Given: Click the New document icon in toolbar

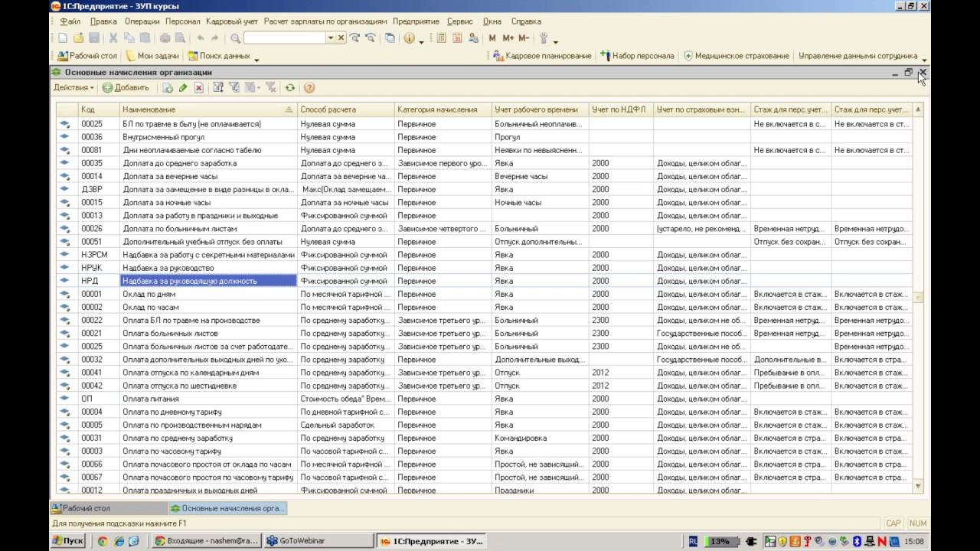Looking at the screenshot, I should tap(63, 38).
